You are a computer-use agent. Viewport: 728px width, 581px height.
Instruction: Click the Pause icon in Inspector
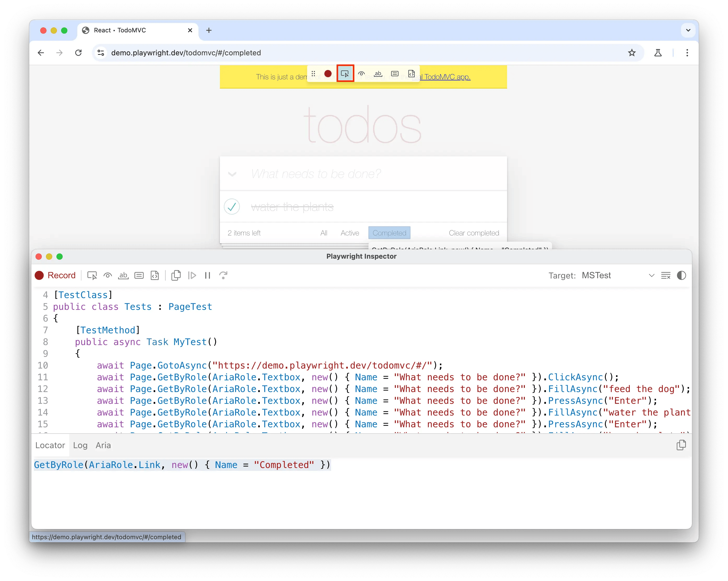pyautogui.click(x=208, y=275)
